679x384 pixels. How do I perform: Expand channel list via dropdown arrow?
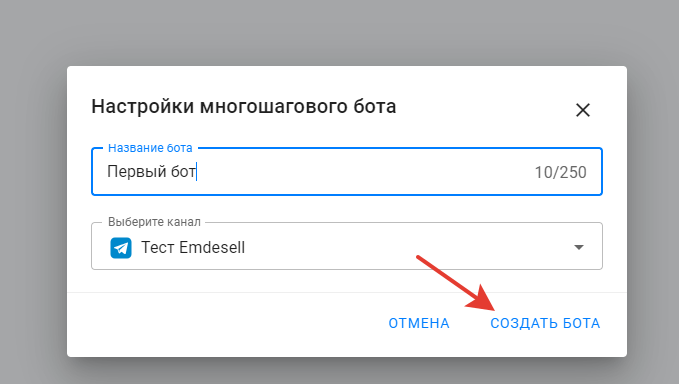579,247
